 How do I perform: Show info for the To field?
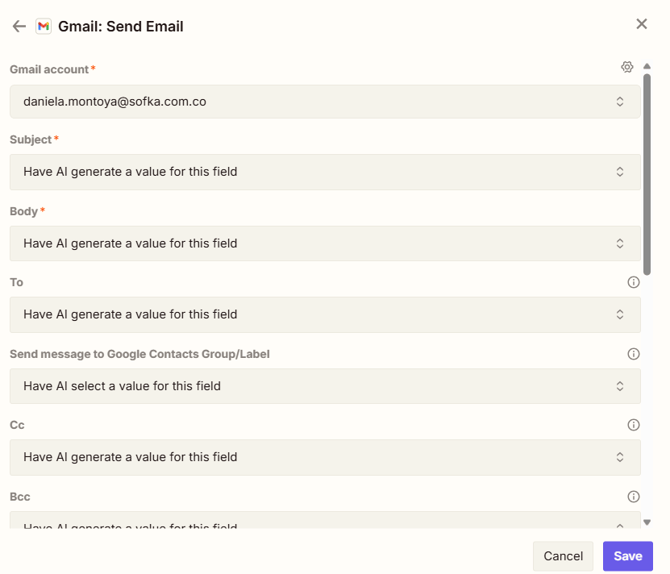633,282
